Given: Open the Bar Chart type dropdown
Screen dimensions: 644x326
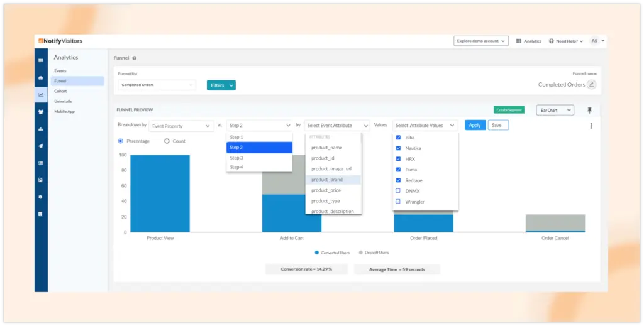Looking at the screenshot, I should tap(555, 110).
